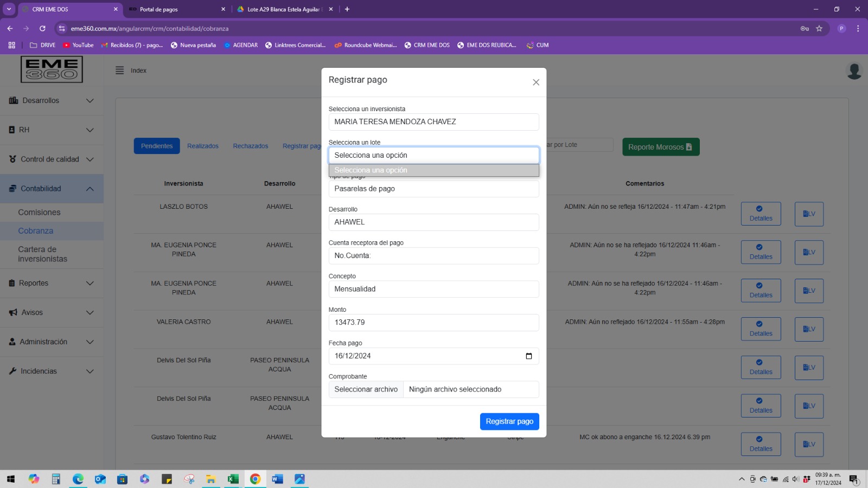Click the blue Registrar pago button
Screen dimensions: 868x488
click(x=509, y=421)
